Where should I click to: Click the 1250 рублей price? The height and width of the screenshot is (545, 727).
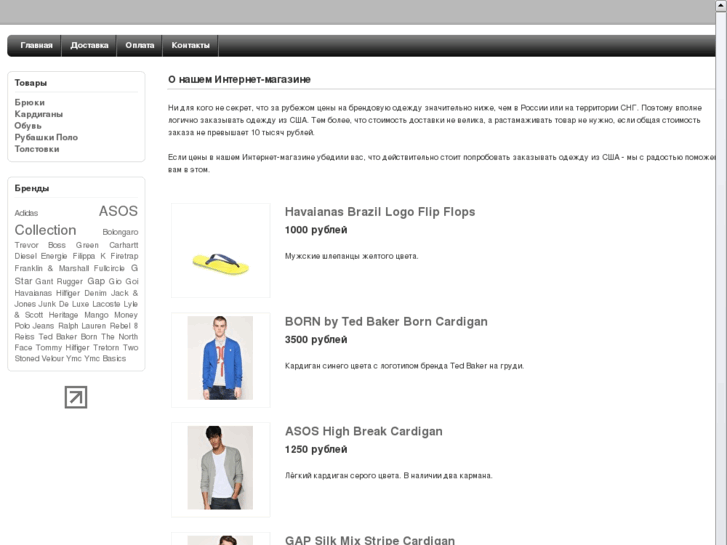click(316, 449)
